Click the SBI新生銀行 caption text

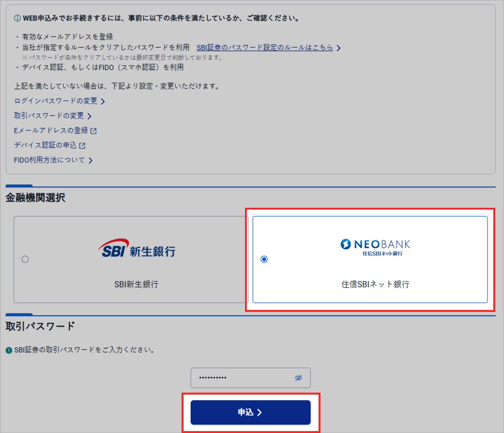point(136,284)
